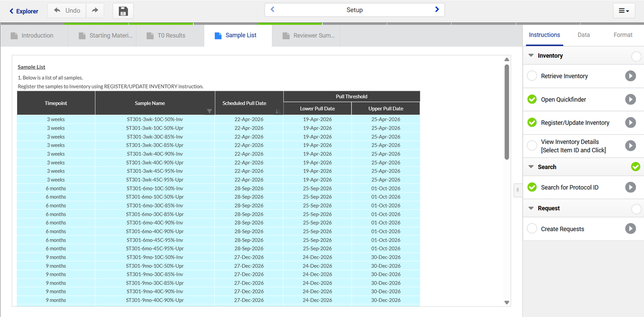Click the redo arrow button
Viewport: 644px width, 317px height.
95,10
